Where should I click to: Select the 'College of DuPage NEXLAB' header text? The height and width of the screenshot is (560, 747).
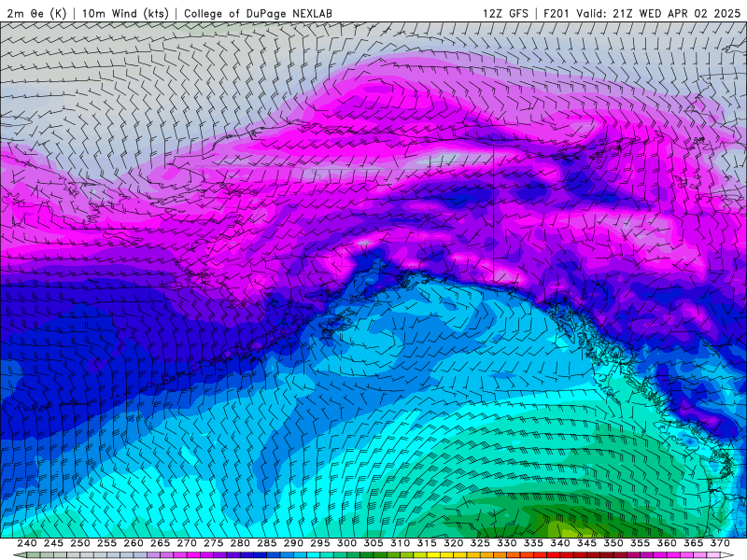coord(258,13)
